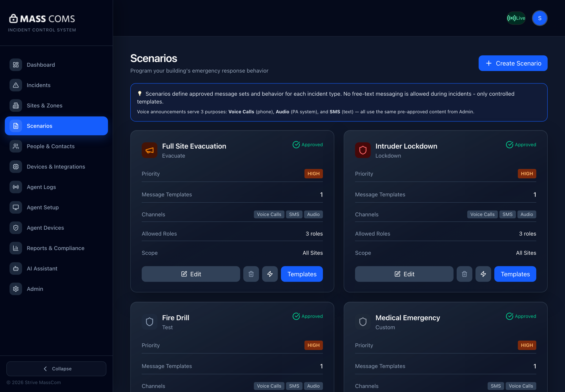Navigate to Reports & Compliance

click(x=56, y=248)
